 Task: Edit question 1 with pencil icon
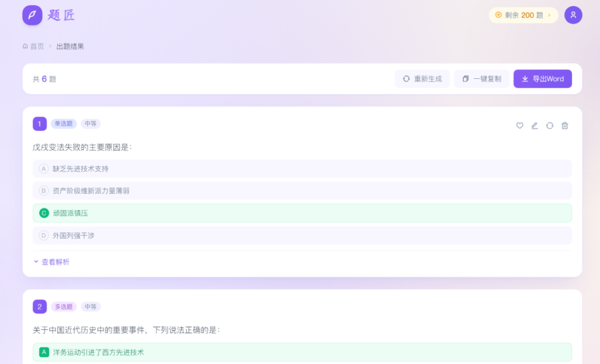click(x=534, y=125)
